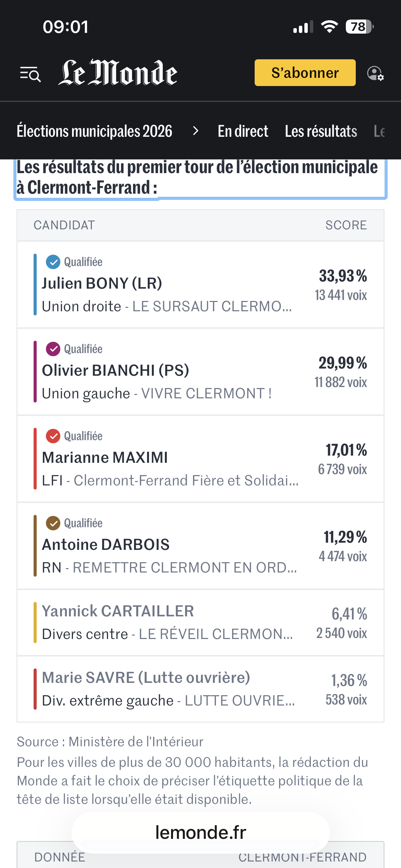Select the Yannick CARTAILLER result row

click(200, 623)
